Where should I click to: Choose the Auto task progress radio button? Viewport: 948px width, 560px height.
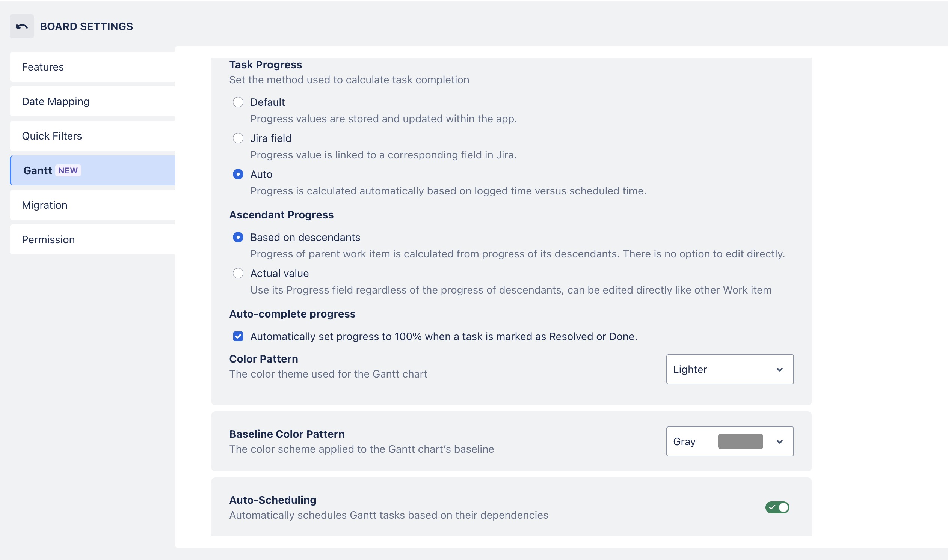[238, 174]
